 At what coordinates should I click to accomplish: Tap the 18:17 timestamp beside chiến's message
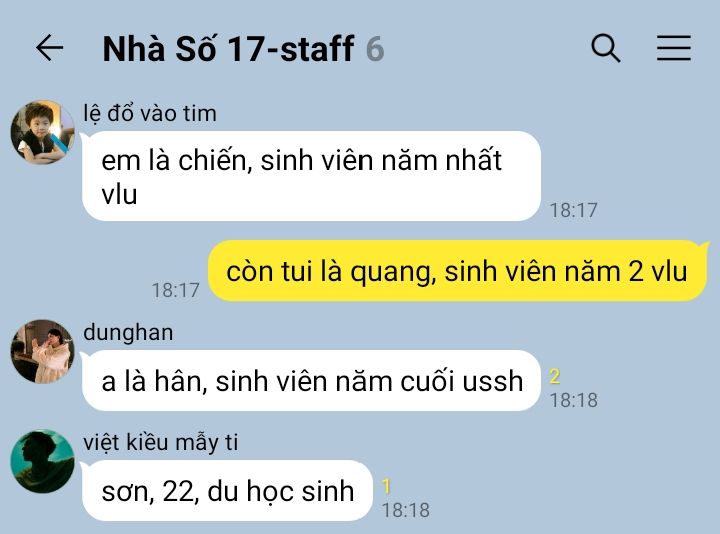tap(574, 210)
